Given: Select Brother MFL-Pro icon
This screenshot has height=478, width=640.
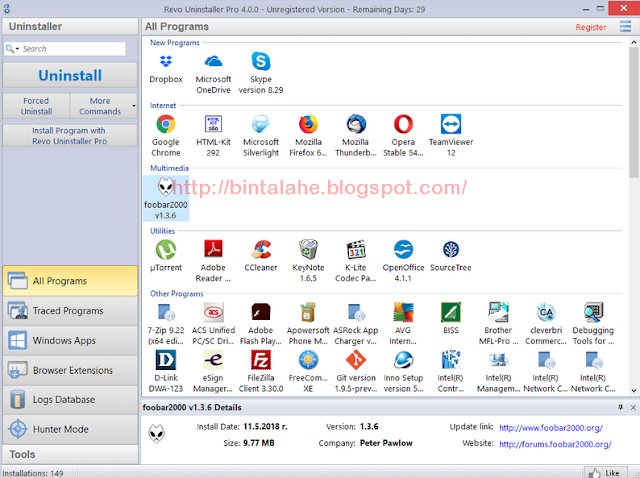Looking at the screenshot, I should (x=498, y=313).
